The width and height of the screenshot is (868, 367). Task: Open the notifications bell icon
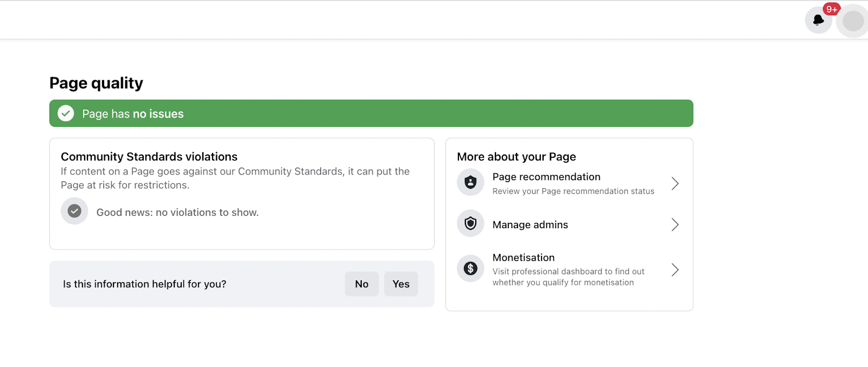[x=818, y=21]
